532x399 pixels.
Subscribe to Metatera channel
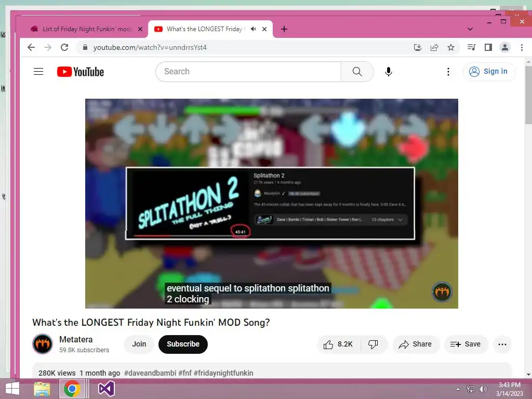click(183, 344)
